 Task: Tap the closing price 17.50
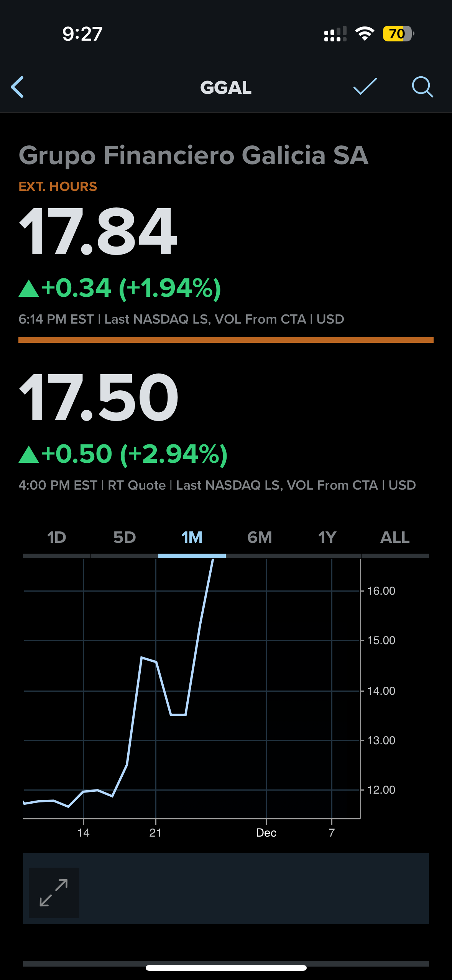pos(99,397)
